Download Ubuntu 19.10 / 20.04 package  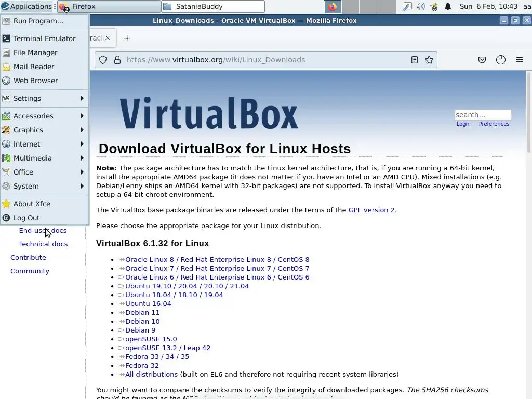coord(187,286)
